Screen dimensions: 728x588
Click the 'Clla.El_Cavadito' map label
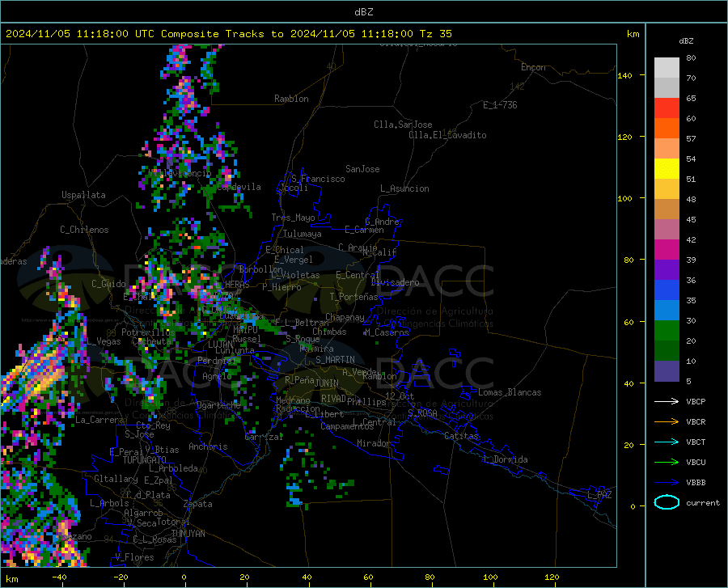[x=447, y=135]
